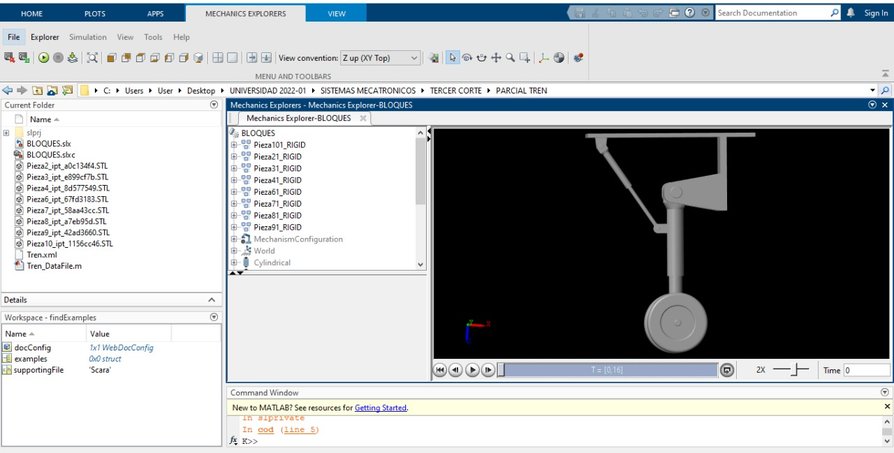894x453 pixels.
Task: Switch to the PLOTS ribbon tab
Action: pyautogui.click(x=95, y=14)
